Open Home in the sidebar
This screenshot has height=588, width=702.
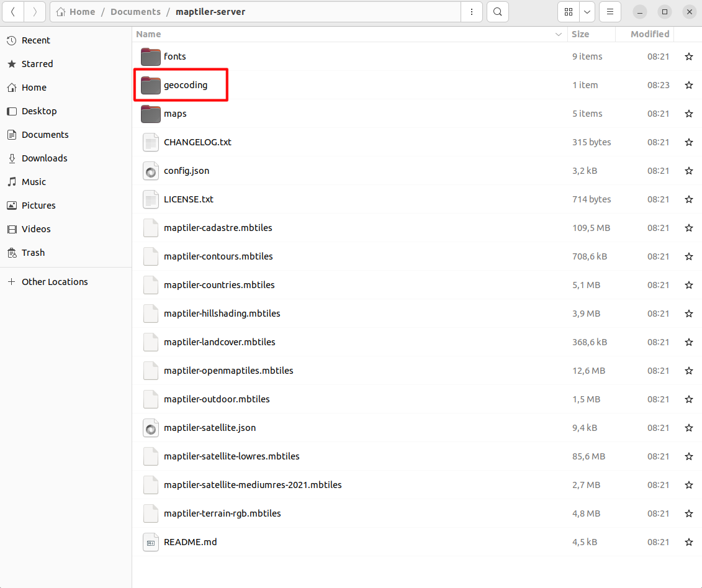pos(66,88)
